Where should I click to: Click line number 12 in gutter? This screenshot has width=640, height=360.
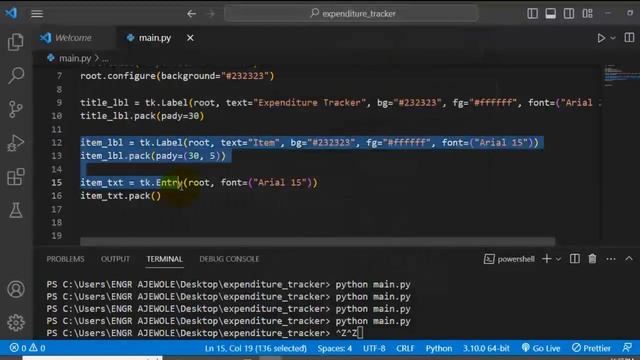click(x=57, y=142)
